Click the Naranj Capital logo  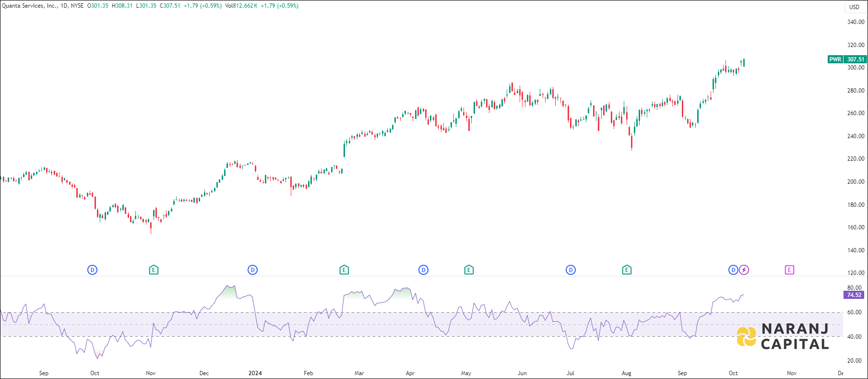tap(783, 336)
